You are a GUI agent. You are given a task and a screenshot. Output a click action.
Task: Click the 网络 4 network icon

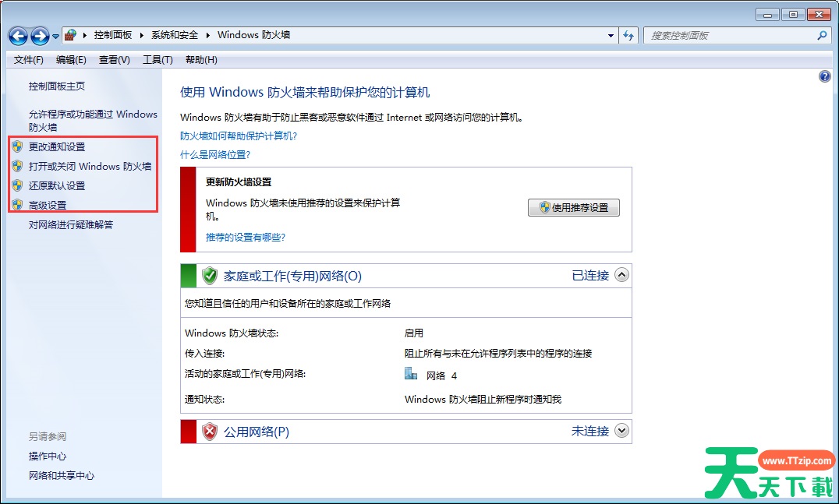click(x=411, y=373)
